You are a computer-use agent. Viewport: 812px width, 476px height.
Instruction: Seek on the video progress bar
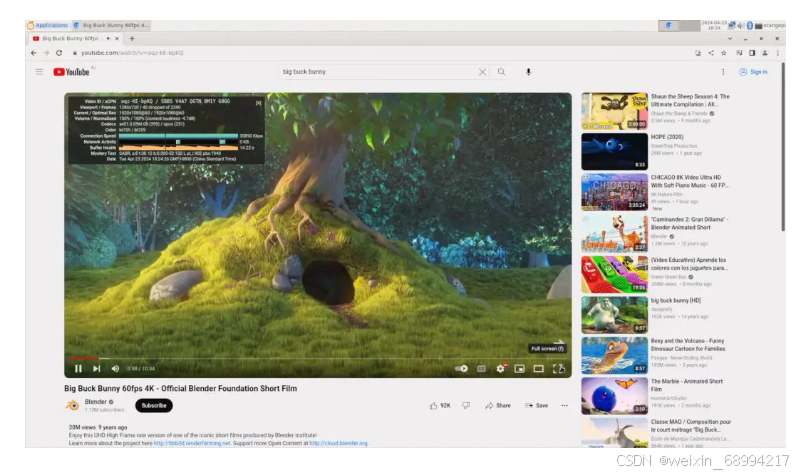[x=317, y=358]
